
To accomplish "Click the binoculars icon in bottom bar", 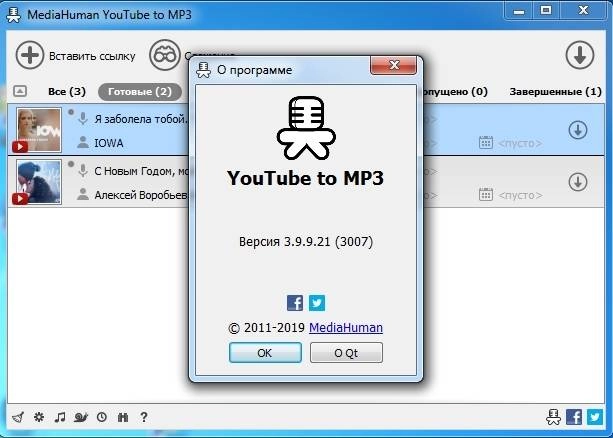I will pos(123,417).
